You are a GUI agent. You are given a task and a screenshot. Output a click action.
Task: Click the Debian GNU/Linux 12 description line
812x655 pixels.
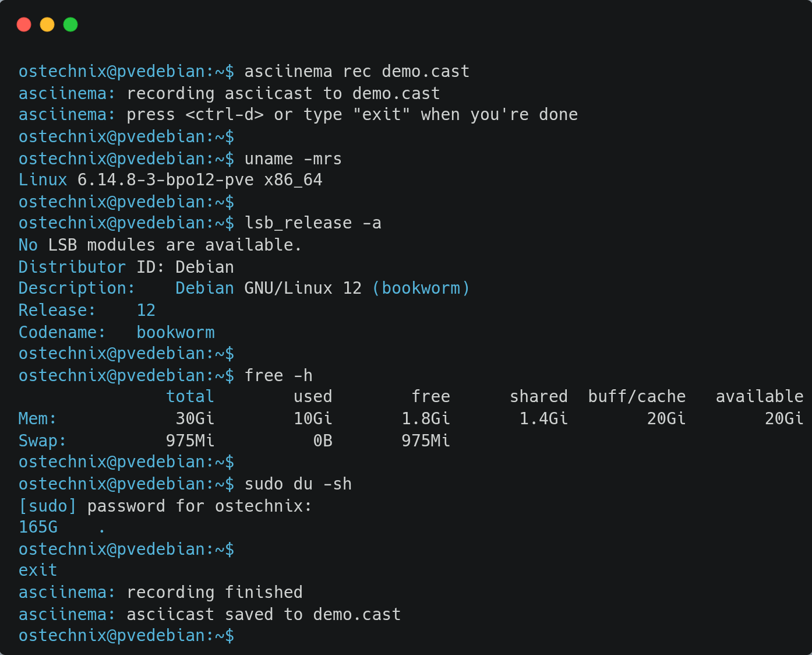pos(245,288)
